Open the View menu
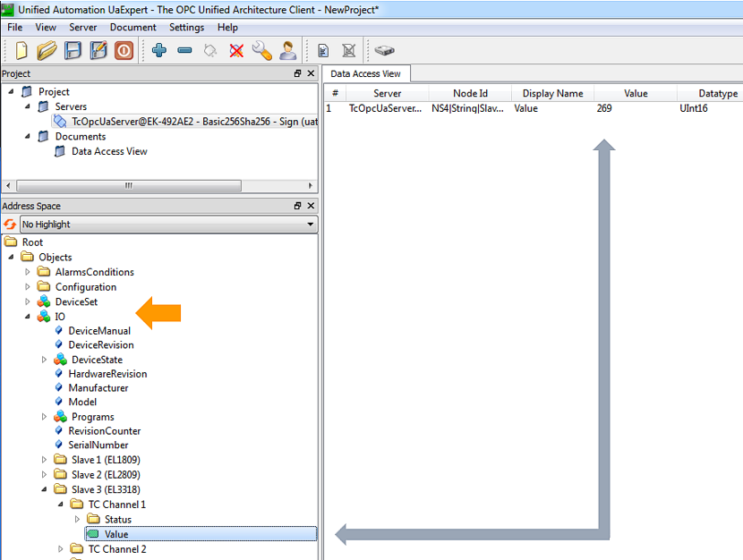Image resolution: width=743 pixels, height=560 pixels. [46, 28]
